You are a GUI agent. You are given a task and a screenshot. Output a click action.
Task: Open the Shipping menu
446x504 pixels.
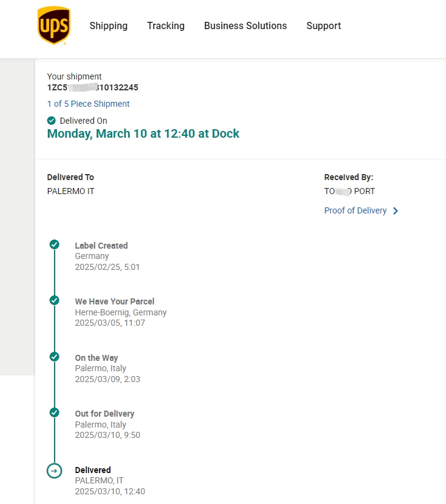pos(109,25)
